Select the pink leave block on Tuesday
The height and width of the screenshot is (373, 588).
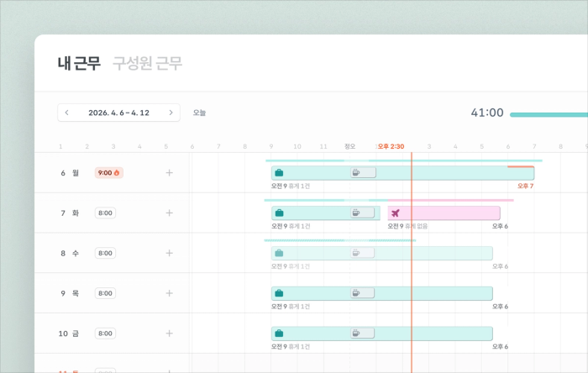444,213
